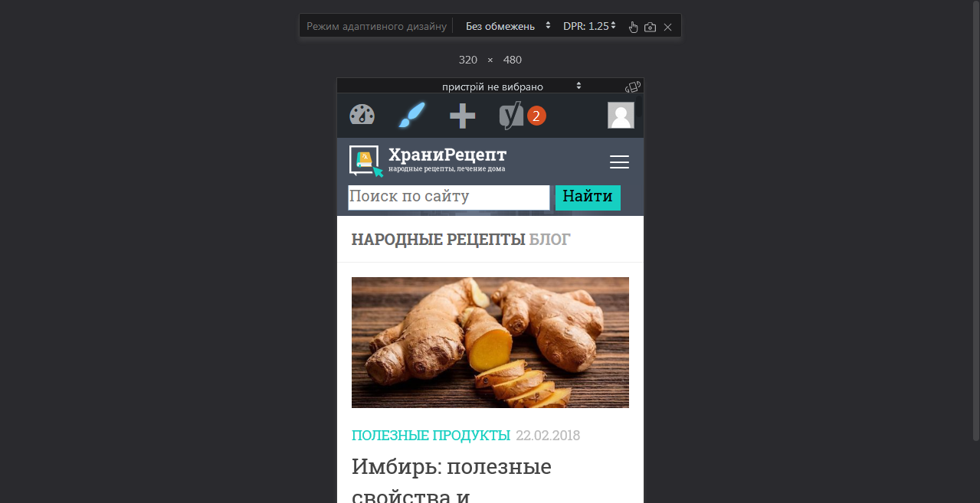Open the user avatar profile icon
Viewport: 980px width, 503px height.
click(x=621, y=116)
